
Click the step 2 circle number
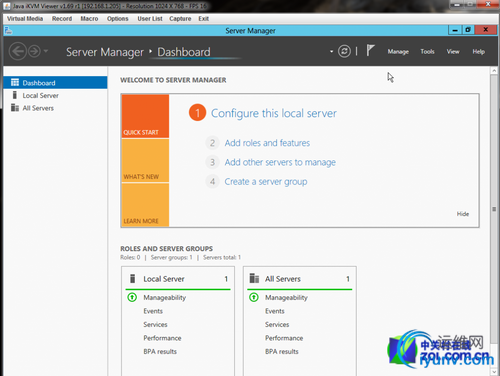[x=212, y=143]
